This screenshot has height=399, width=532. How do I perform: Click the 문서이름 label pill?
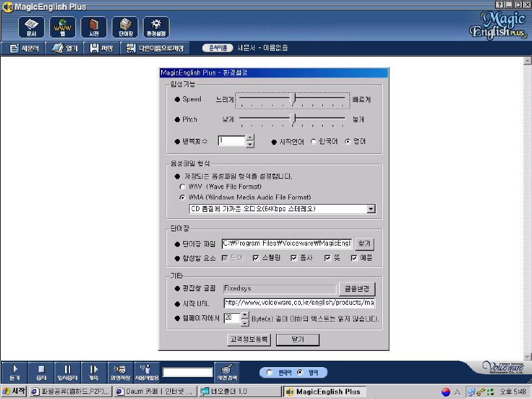(x=218, y=48)
